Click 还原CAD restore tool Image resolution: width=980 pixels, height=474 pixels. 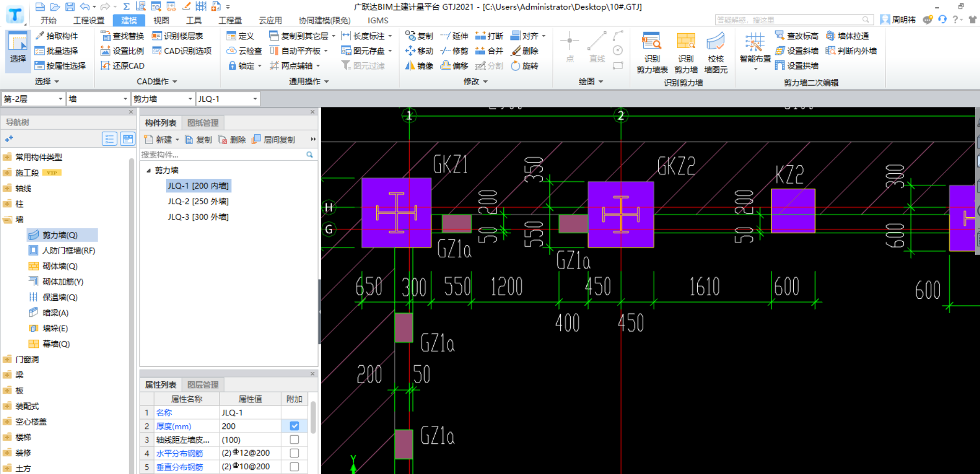[122, 66]
